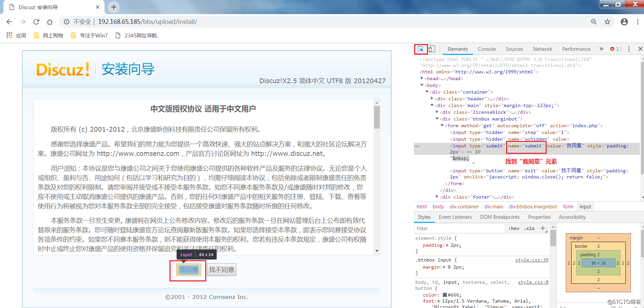This screenshot has height=308, width=644.
Task: Expand the padding shorthand in element.style
Action: pos(447,245)
